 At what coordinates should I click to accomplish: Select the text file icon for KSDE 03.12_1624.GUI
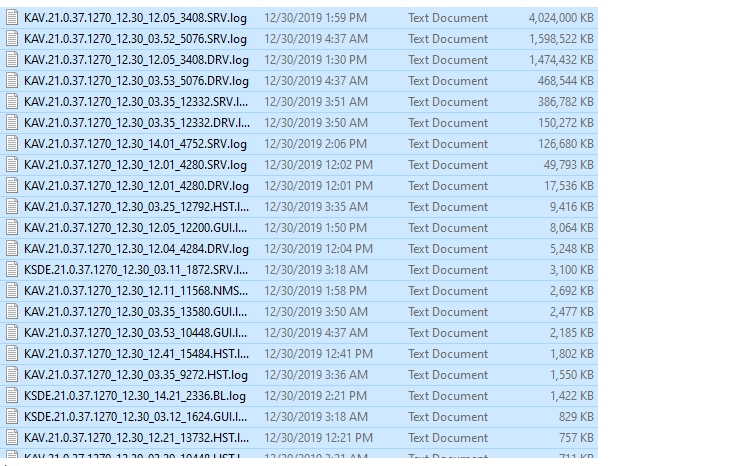click(12, 416)
